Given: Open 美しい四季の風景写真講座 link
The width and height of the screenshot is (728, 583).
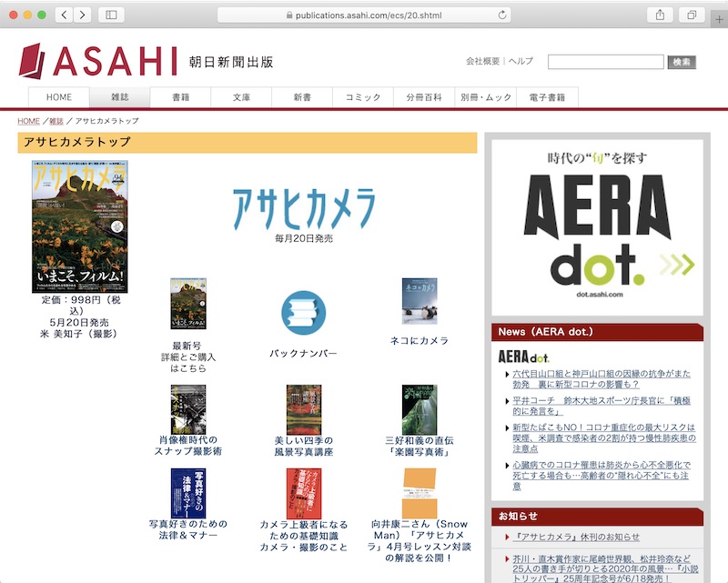Looking at the screenshot, I should [304, 446].
